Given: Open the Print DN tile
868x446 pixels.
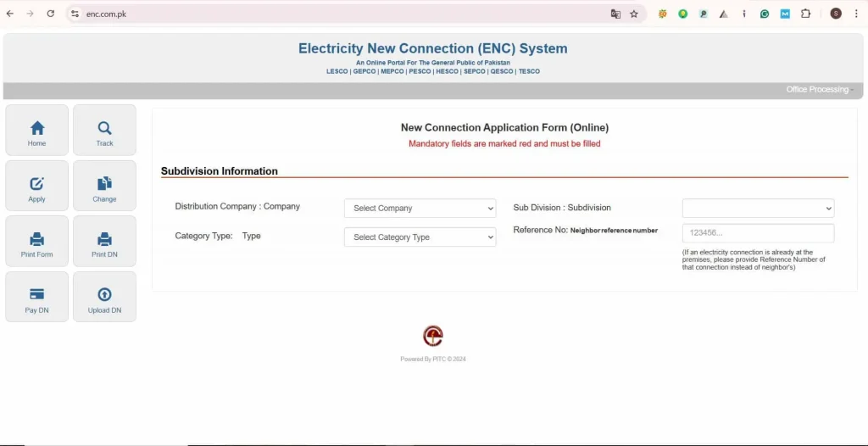Looking at the screenshot, I should 104,242.
